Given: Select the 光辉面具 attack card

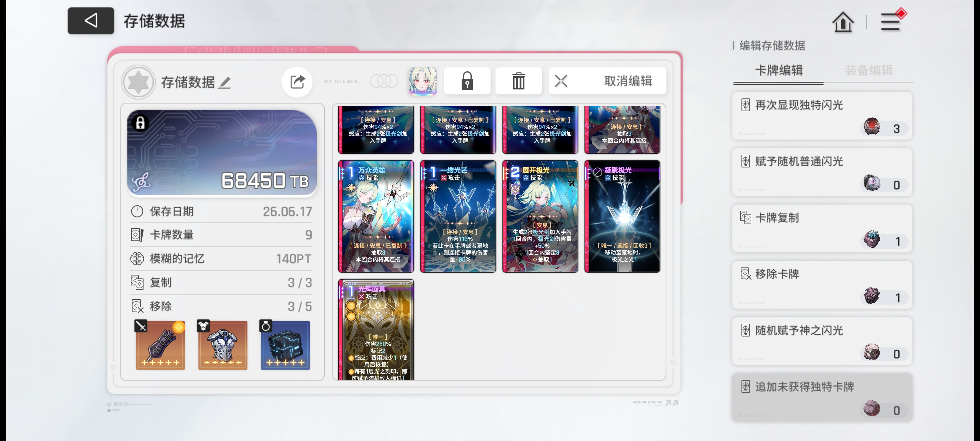Looking at the screenshot, I should coord(376,330).
